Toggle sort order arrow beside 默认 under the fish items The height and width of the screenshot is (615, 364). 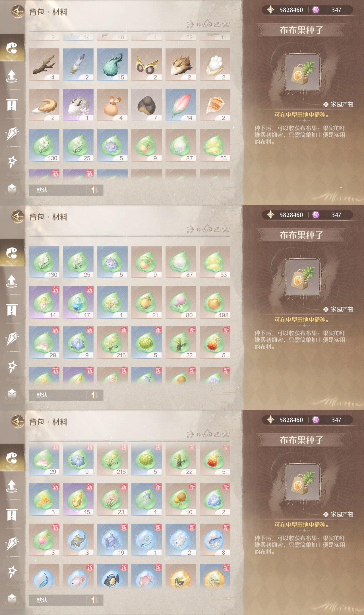(94, 600)
